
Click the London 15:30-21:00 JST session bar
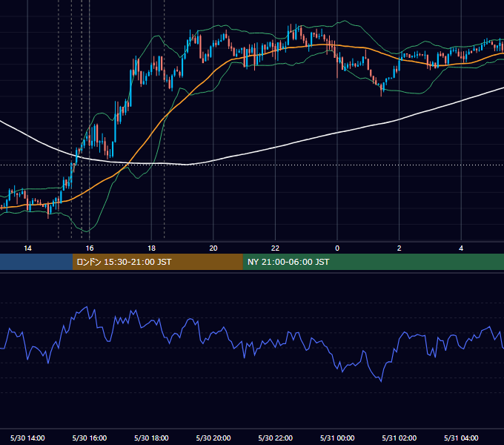157,262
